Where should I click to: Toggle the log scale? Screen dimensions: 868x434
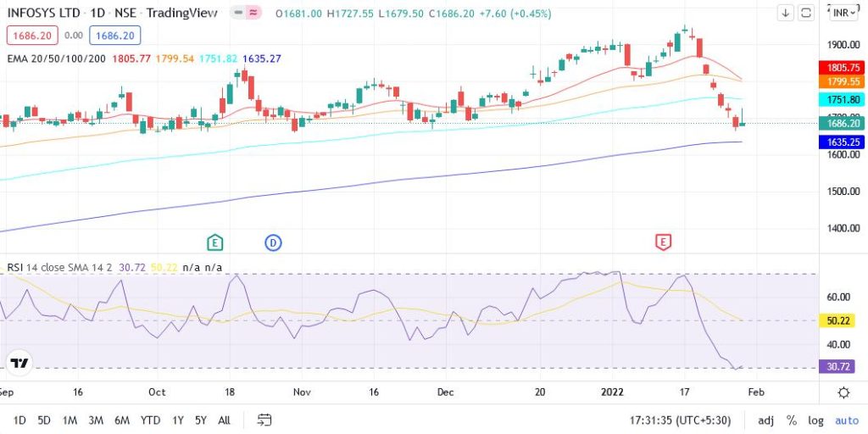(816, 420)
